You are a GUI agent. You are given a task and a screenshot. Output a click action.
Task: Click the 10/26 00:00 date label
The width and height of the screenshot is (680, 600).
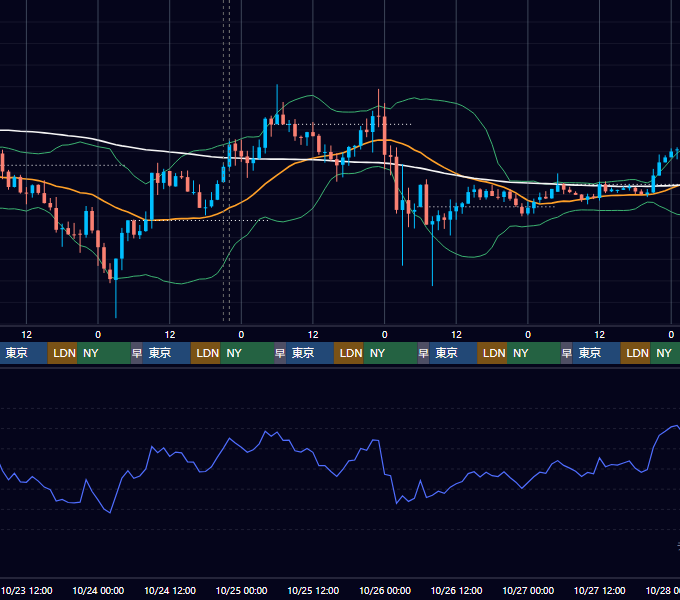tap(385, 590)
